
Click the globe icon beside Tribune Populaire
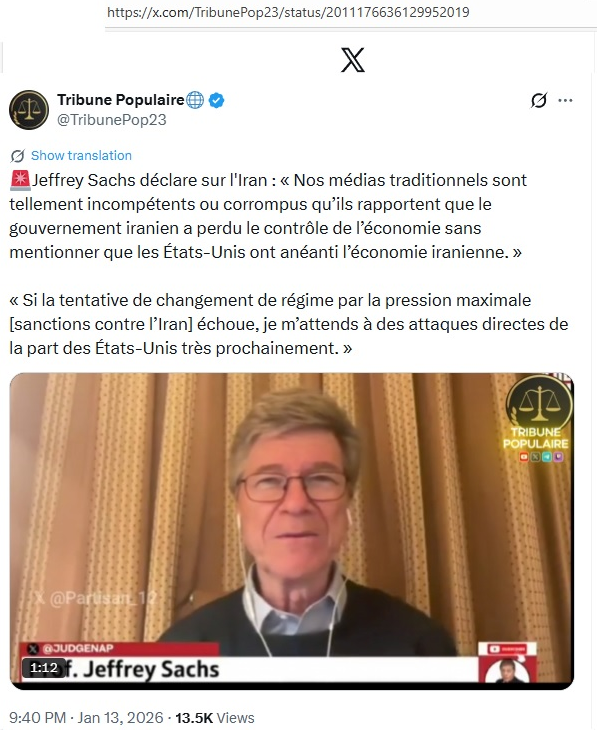tap(195, 100)
